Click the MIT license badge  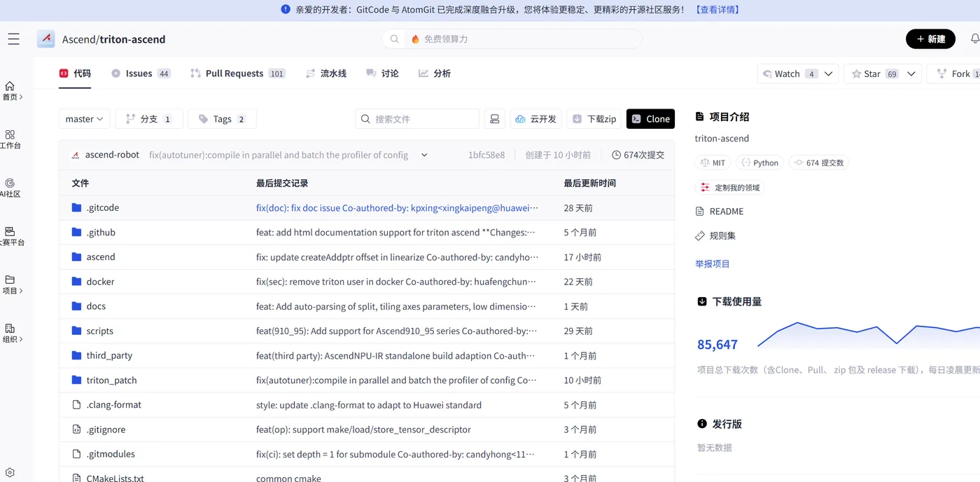pyautogui.click(x=713, y=163)
